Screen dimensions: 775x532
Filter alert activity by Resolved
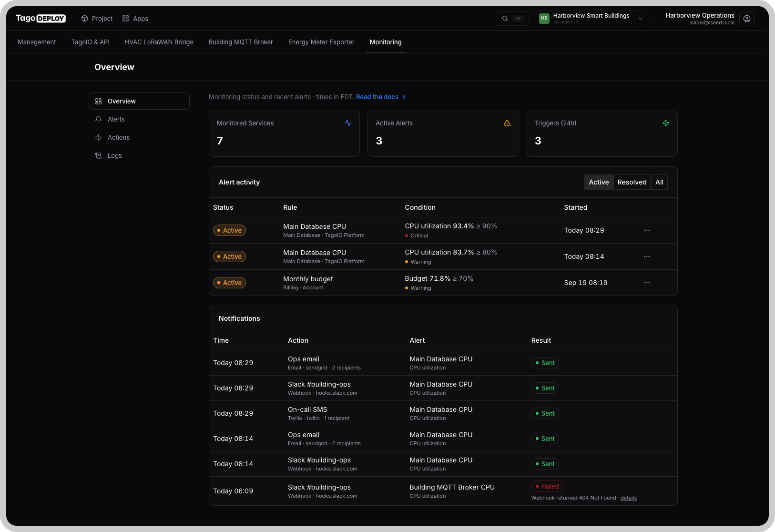(x=632, y=182)
